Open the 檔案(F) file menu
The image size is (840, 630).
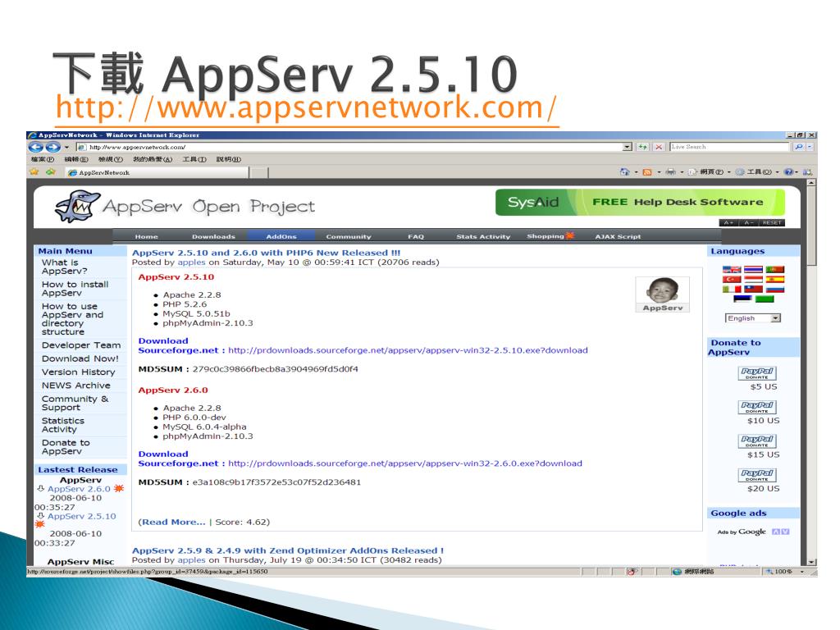(x=43, y=160)
